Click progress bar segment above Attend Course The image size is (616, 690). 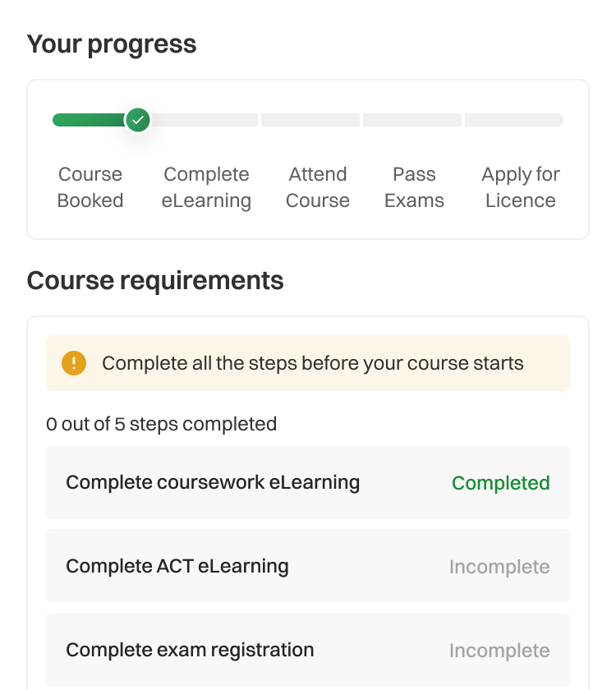(x=310, y=120)
